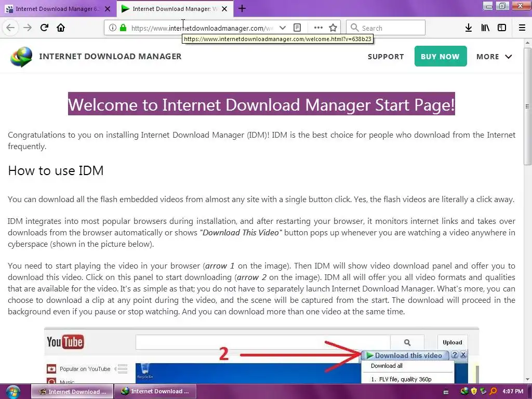Click the address bar URL
Screen dimensions: 532x399
pyautogui.click(x=202, y=28)
